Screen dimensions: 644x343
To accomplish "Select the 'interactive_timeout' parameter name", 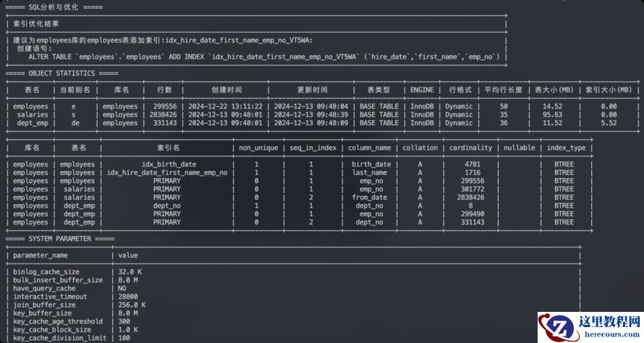I will 50,297.
